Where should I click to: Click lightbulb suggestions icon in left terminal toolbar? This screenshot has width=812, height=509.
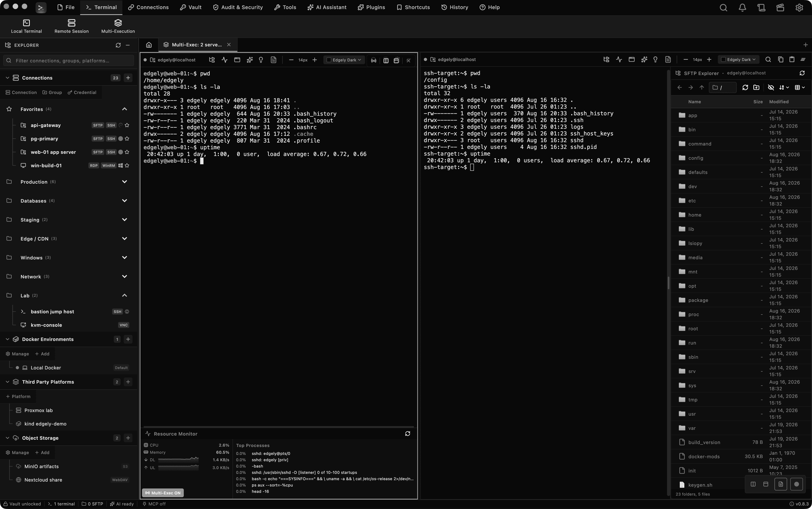261,60
